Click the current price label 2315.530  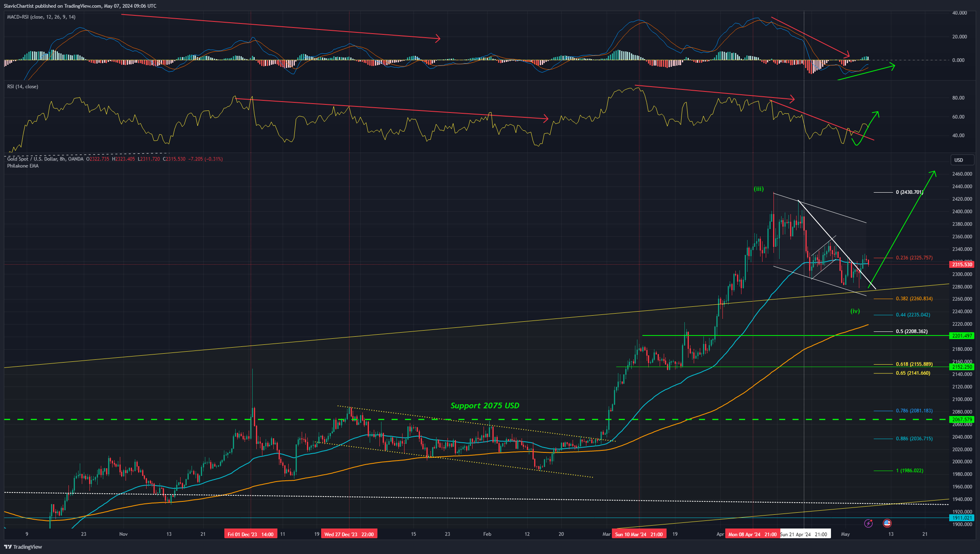[x=962, y=265]
